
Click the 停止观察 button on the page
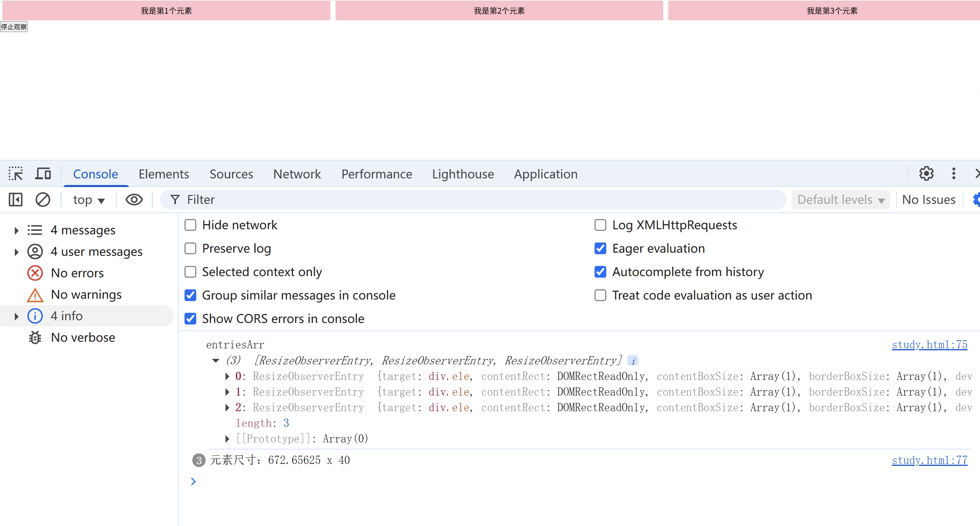coord(14,27)
